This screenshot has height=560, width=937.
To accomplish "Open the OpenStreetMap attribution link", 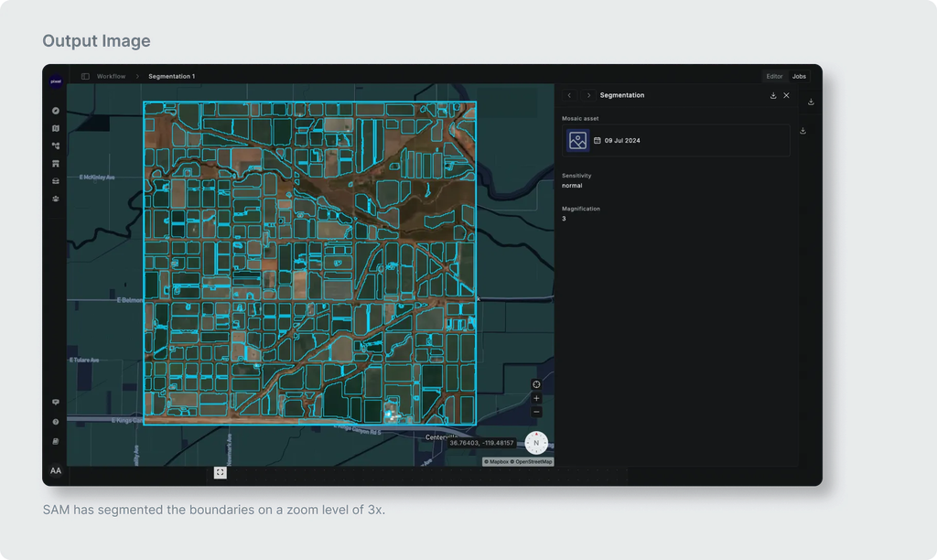I will [x=532, y=462].
